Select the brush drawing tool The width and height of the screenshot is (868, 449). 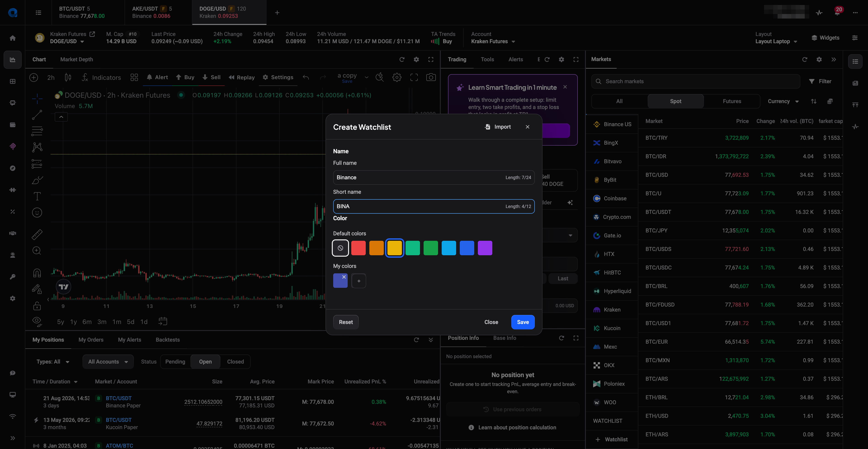(x=37, y=180)
